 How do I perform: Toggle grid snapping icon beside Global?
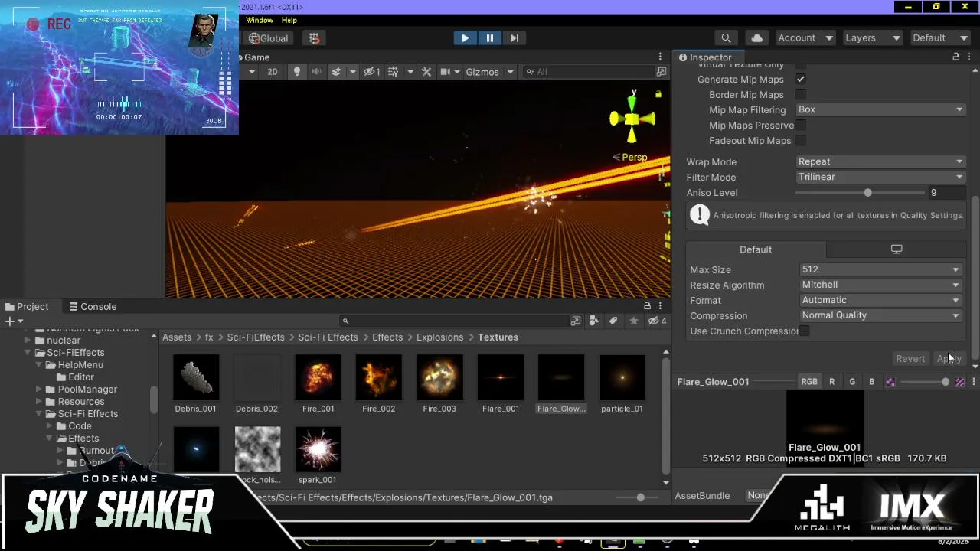click(314, 37)
